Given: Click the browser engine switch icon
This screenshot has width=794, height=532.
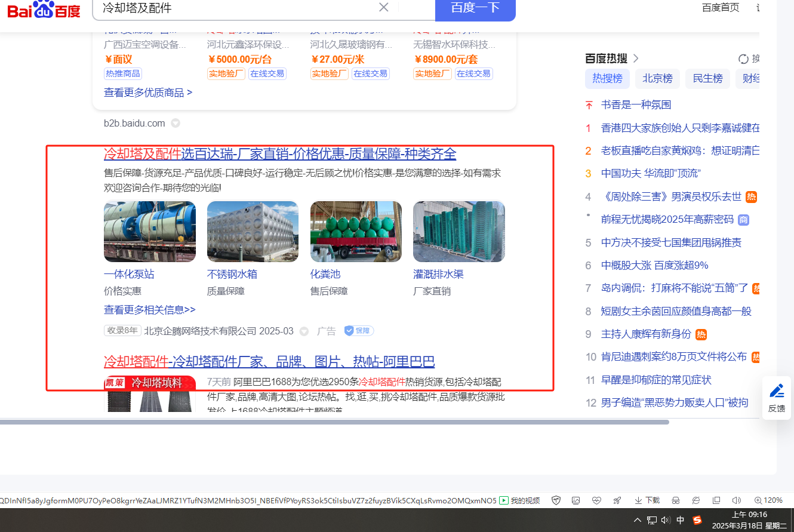Looking at the screenshot, I should point(696,500).
